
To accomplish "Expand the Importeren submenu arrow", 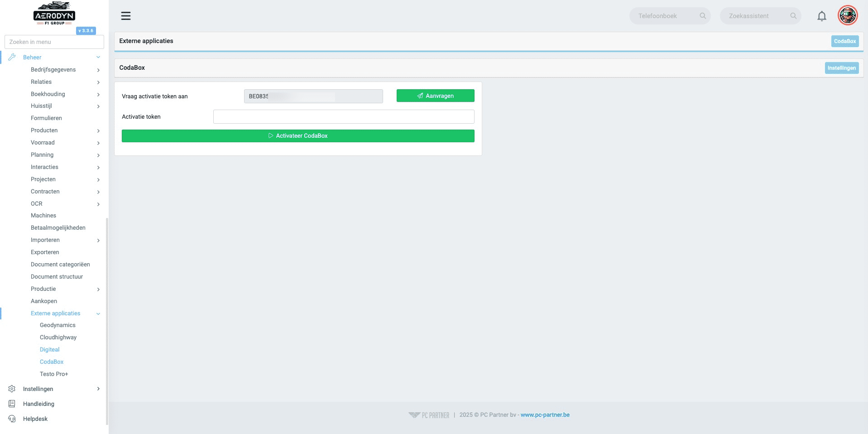I will point(98,240).
